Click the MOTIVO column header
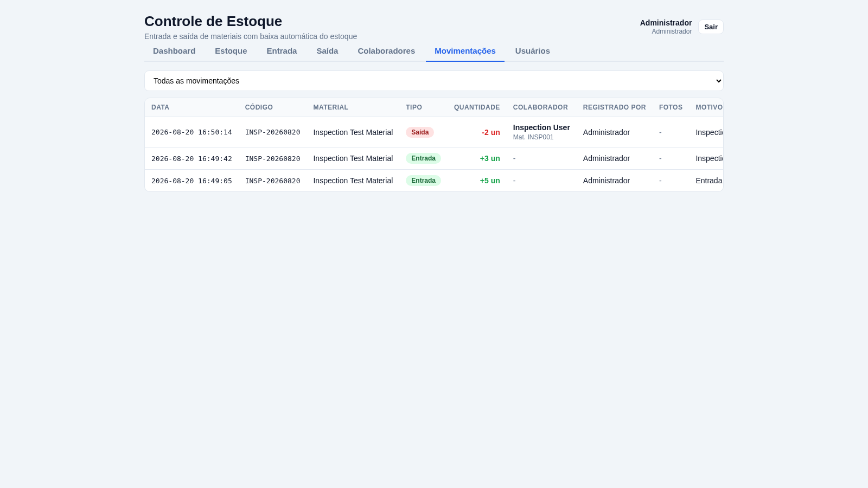Viewport: 868px width, 488px height. [709, 107]
